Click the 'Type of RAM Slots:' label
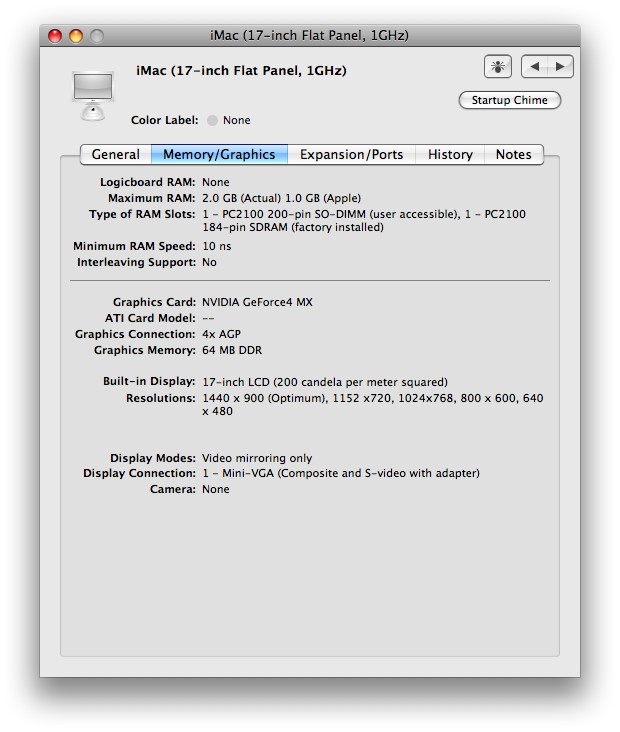The height and width of the screenshot is (732, 620). click(142, 214)
